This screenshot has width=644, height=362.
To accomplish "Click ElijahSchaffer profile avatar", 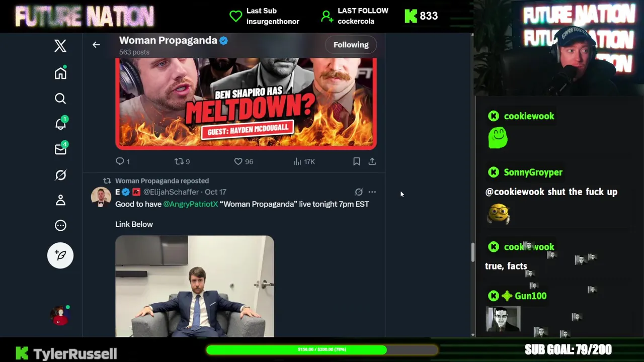I will (101, 197).
